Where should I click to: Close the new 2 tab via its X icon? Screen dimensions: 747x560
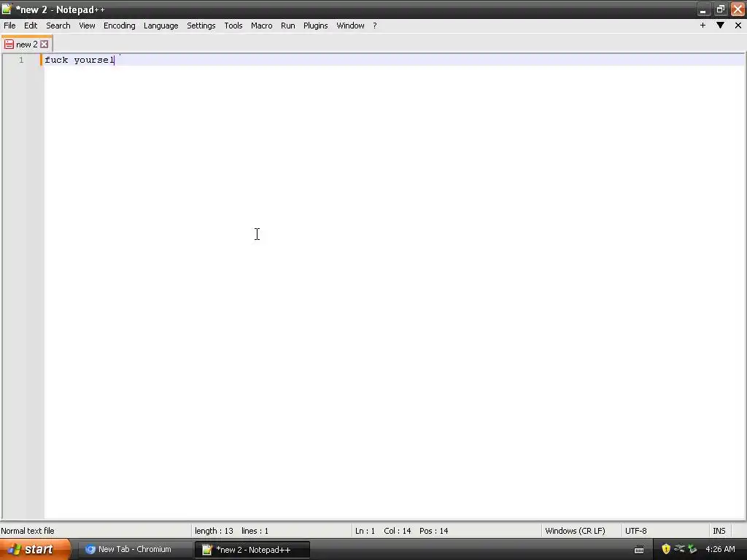tap(44, 44)
